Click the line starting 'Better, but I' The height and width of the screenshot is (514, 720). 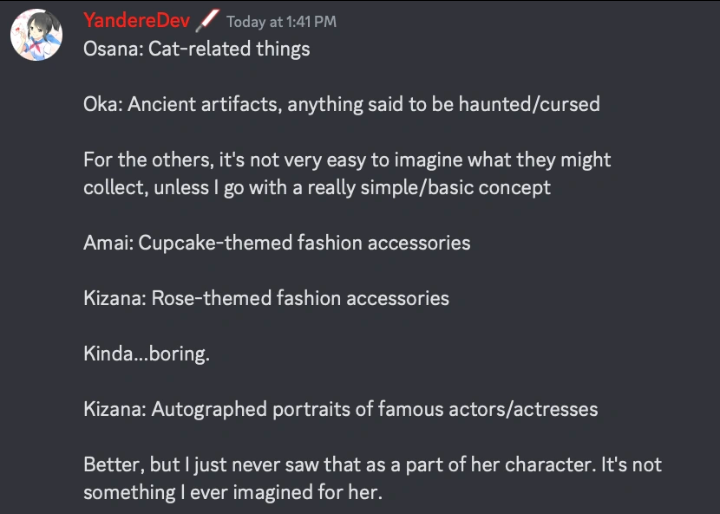(372, 465)
